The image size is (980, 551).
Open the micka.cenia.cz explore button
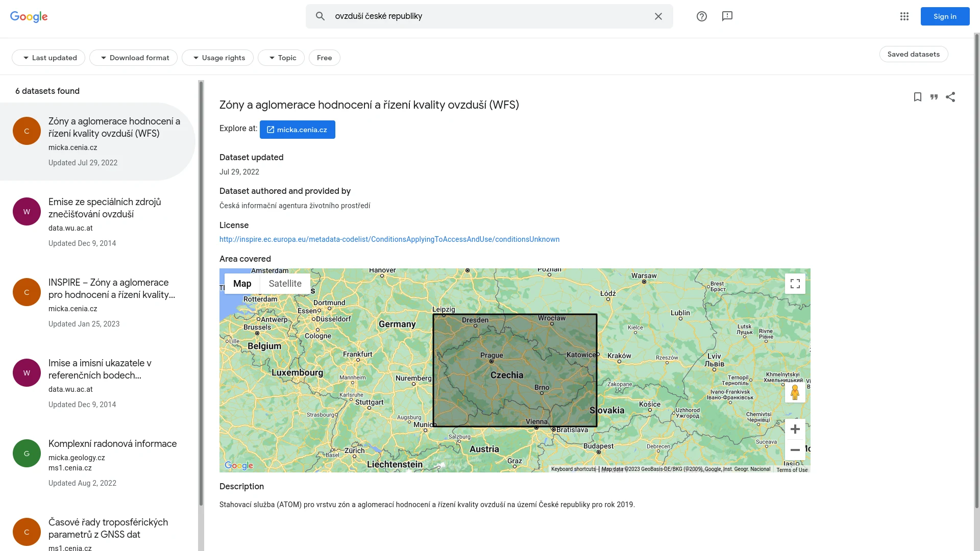298,130
